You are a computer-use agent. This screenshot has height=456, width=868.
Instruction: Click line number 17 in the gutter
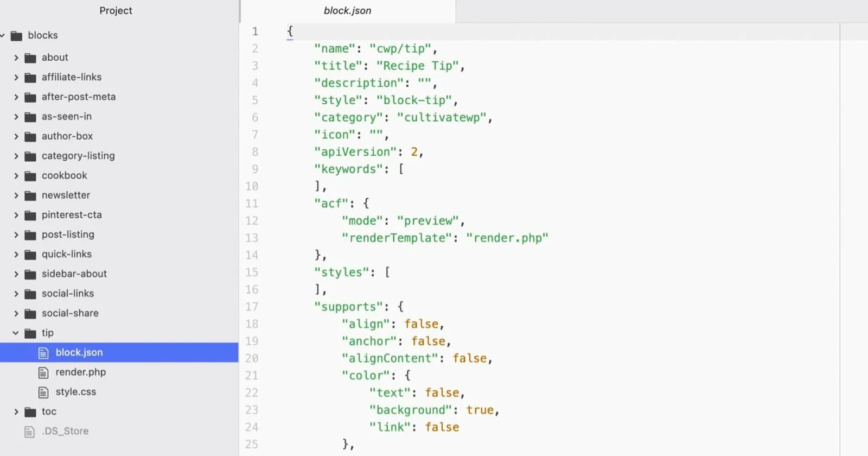(252, 307)
